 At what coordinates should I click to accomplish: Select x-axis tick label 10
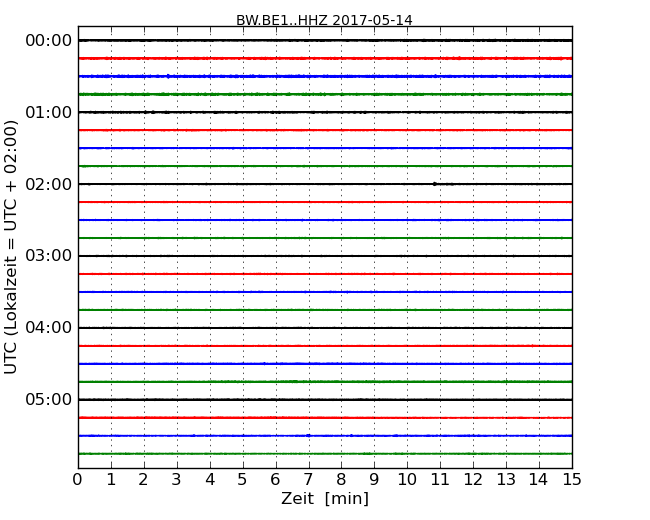click(x=407, y=480)
